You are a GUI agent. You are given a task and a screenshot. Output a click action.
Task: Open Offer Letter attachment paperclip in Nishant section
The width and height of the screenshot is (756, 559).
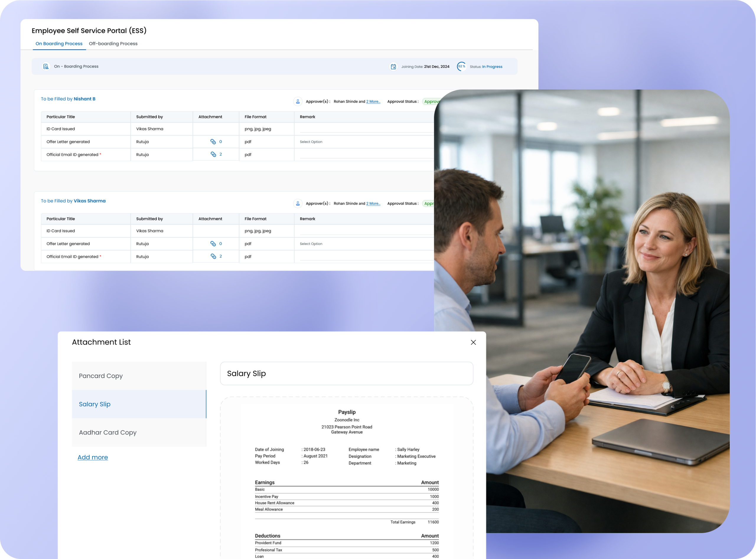pos(213,141)
